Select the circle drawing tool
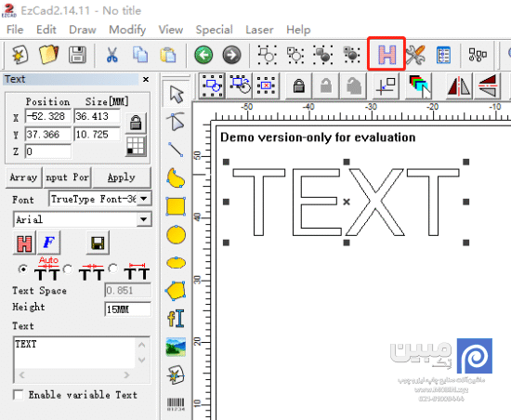 point(176,235)
